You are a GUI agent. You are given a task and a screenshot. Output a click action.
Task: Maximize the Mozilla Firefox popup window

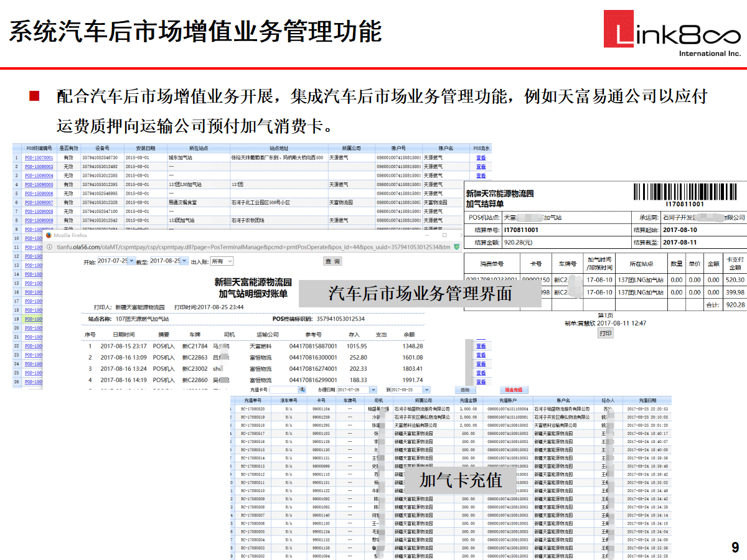tap(444, 236)
